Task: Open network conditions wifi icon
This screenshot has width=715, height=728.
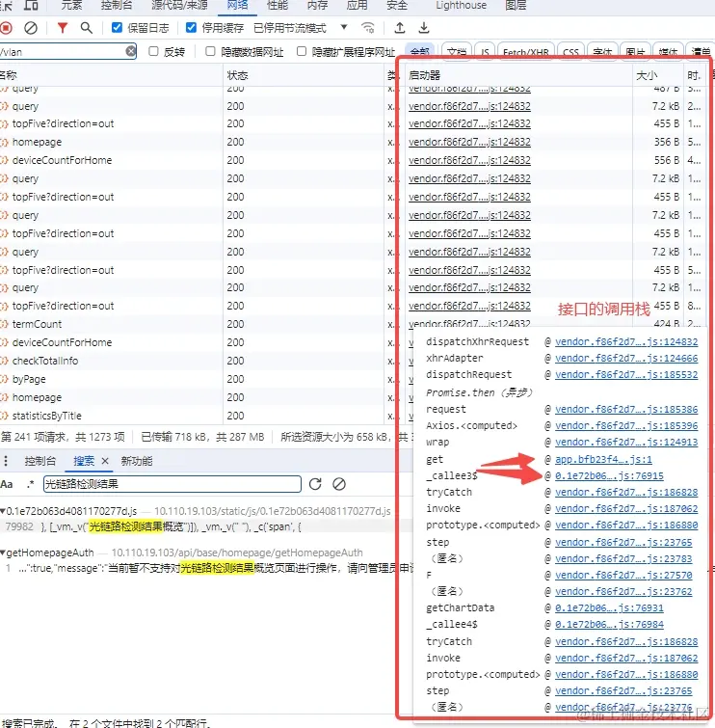Action: tap(368, 28)
